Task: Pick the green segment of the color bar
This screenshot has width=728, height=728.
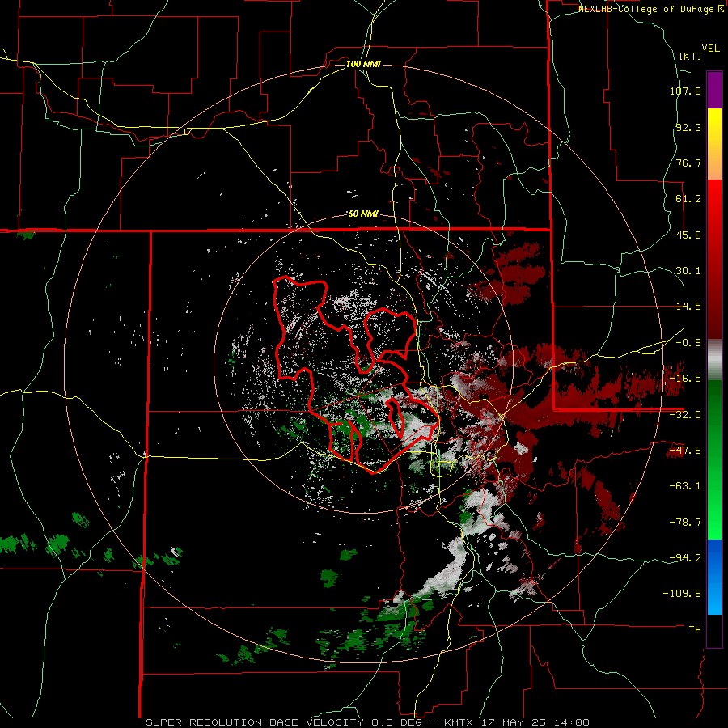Action: pos(714,459)
